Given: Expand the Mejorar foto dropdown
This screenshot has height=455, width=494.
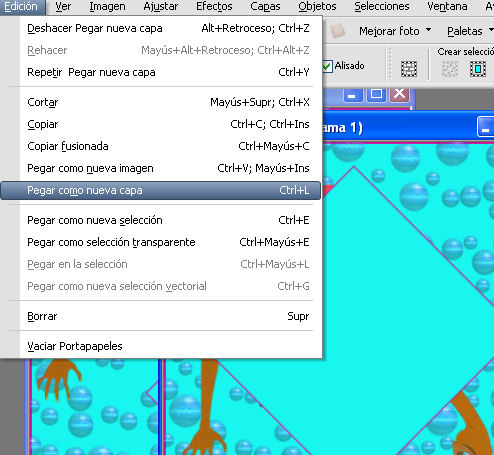Looking at the screenshot, I should tap(428, 30).
